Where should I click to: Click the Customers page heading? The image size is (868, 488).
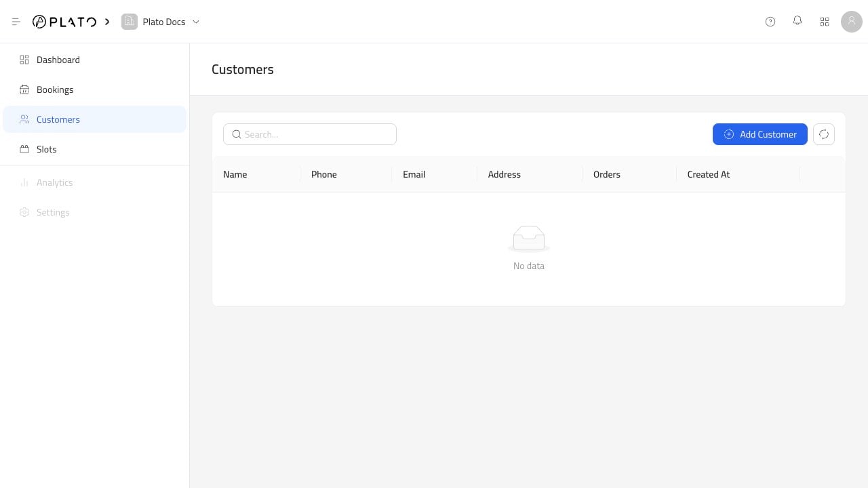(243, 69)
